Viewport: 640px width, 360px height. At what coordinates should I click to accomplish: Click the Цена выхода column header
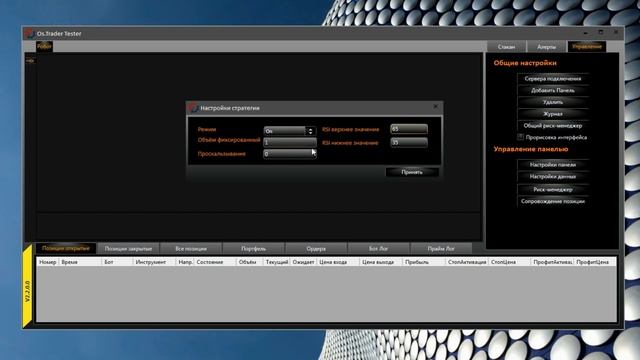tap(381, 262)
